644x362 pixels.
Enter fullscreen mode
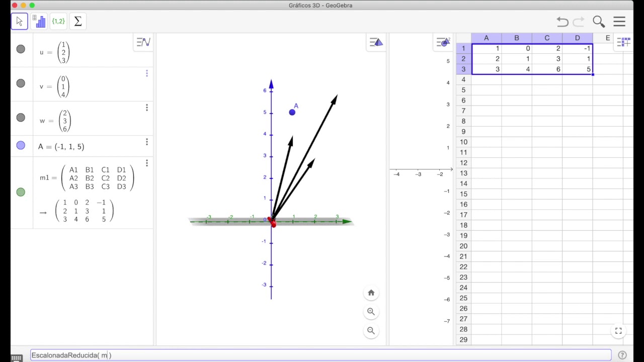618,331
